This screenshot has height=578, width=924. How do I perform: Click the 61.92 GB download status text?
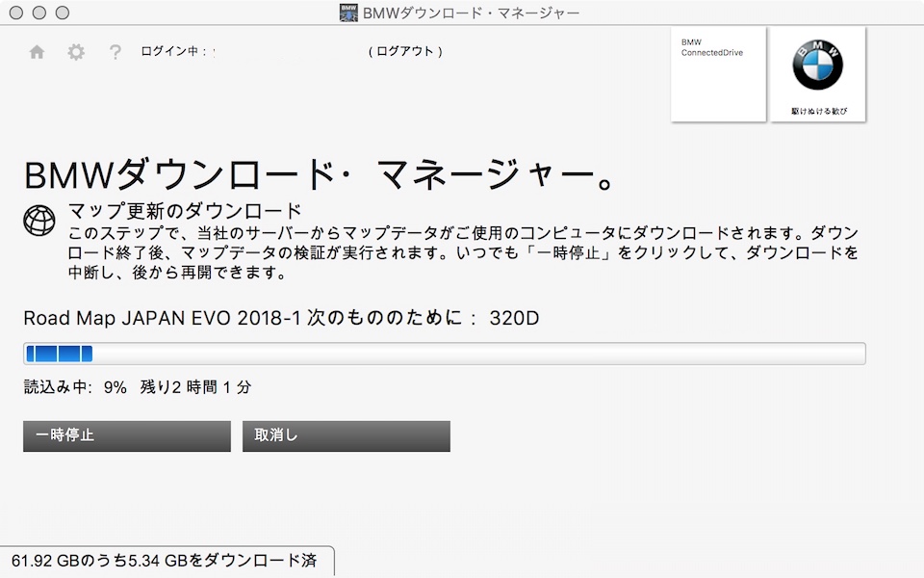[165, 561]
